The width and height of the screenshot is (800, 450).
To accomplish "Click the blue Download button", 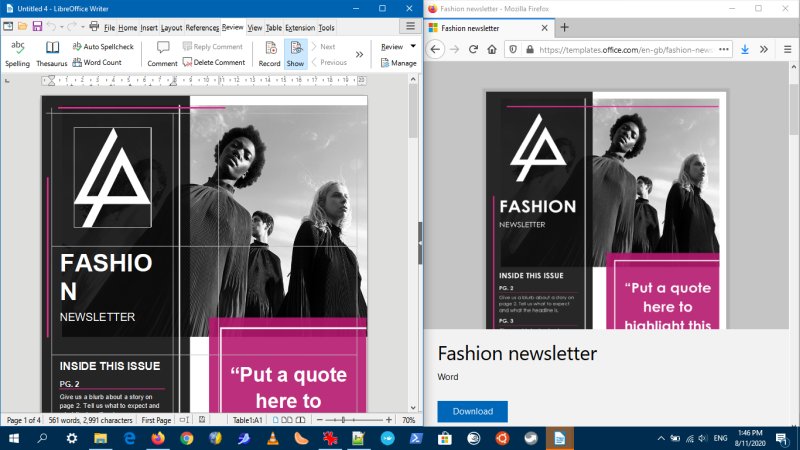I will pos(472,411).
